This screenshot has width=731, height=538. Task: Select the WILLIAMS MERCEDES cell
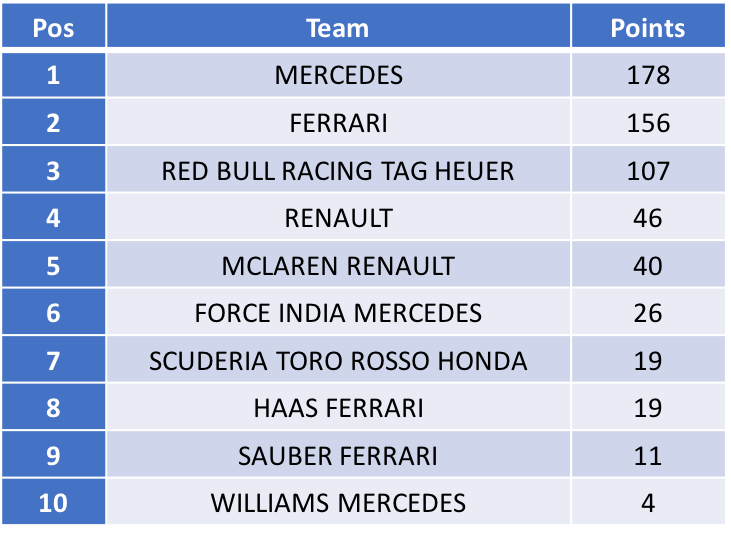[338, 503]
